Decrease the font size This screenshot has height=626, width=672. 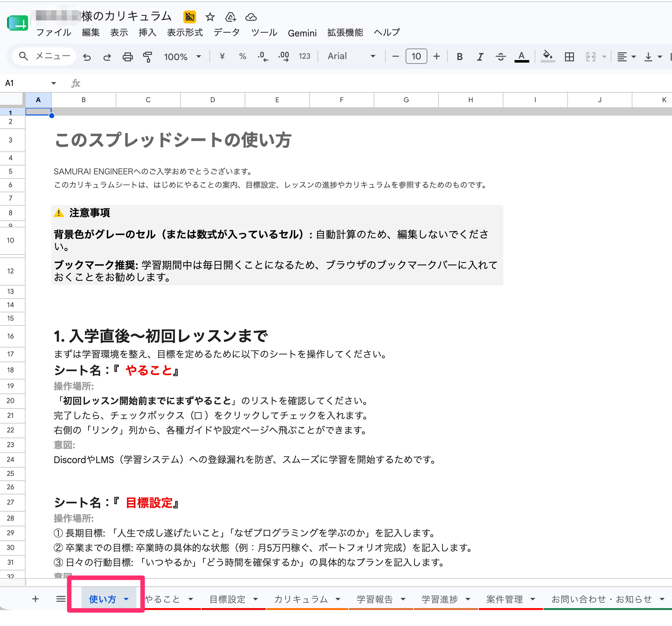(x=395, y=56)
